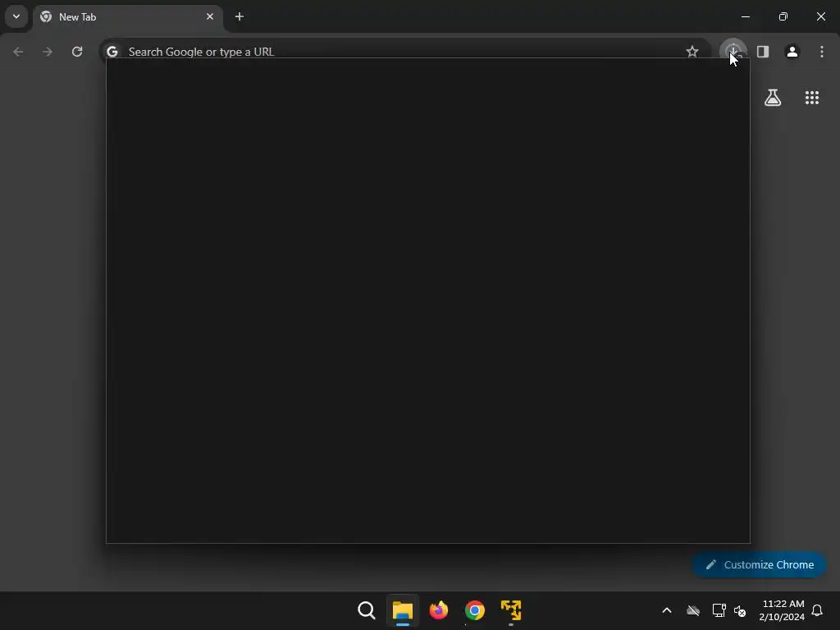Go forward with the forward arrow
The image size is (840, 630).
(x=48, y=52)
